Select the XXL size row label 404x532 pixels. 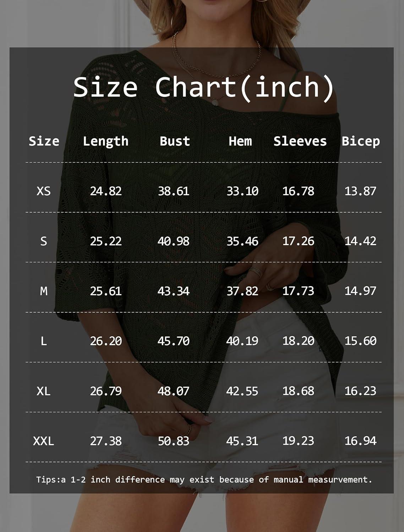[x=44, y=441]
